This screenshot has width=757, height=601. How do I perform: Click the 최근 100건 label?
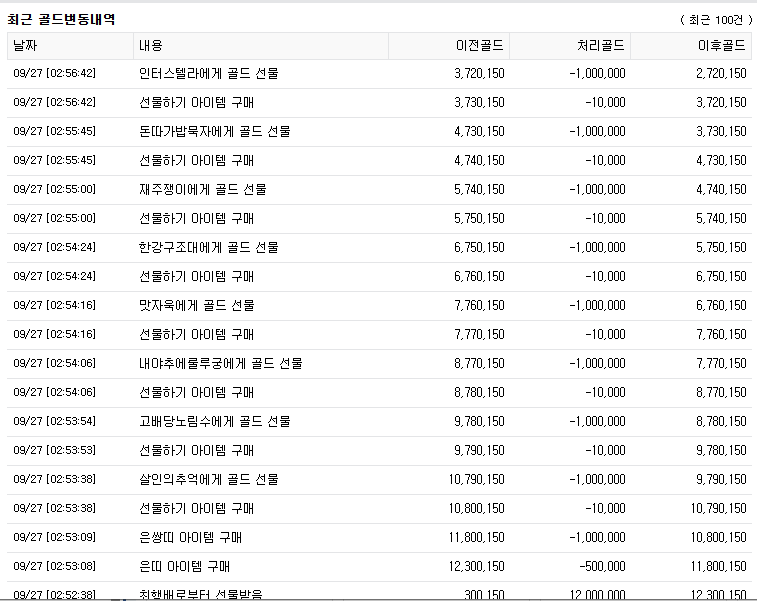click(714, 20)
